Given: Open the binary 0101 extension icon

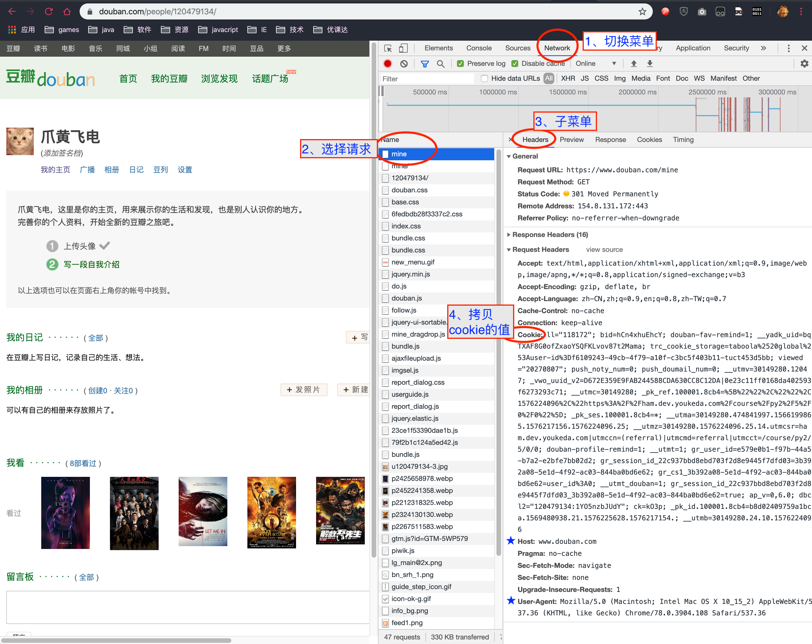Looking at the screenshot, I should coord(757,12).
